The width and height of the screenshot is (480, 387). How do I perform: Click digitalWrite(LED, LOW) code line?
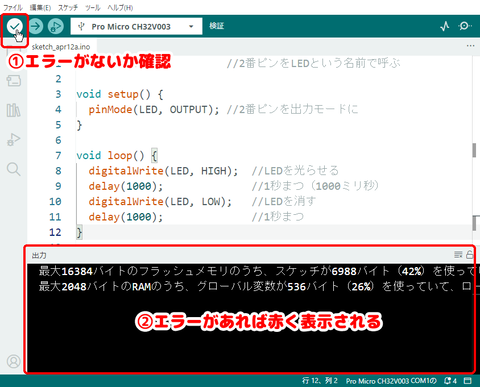click(160, 201)
